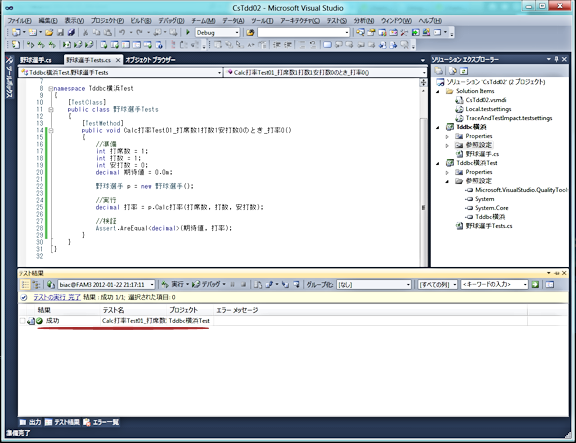Open the グループ化 [なし] dropdown

(x=374, y=284)
